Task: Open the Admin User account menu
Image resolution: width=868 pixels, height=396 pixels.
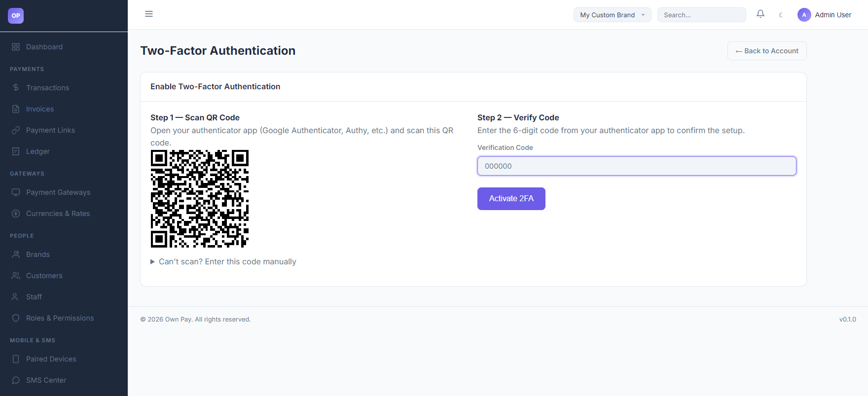Action: tap(825, 15)
